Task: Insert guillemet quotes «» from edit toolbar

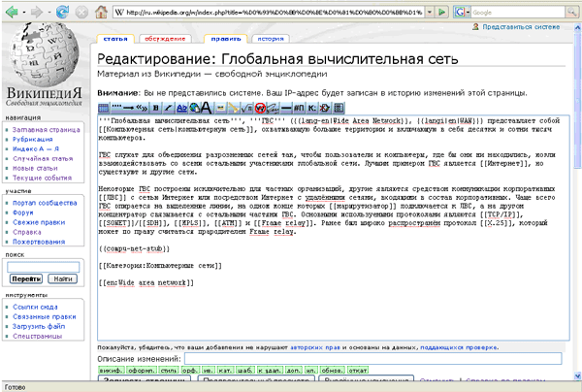Action: 142,108
